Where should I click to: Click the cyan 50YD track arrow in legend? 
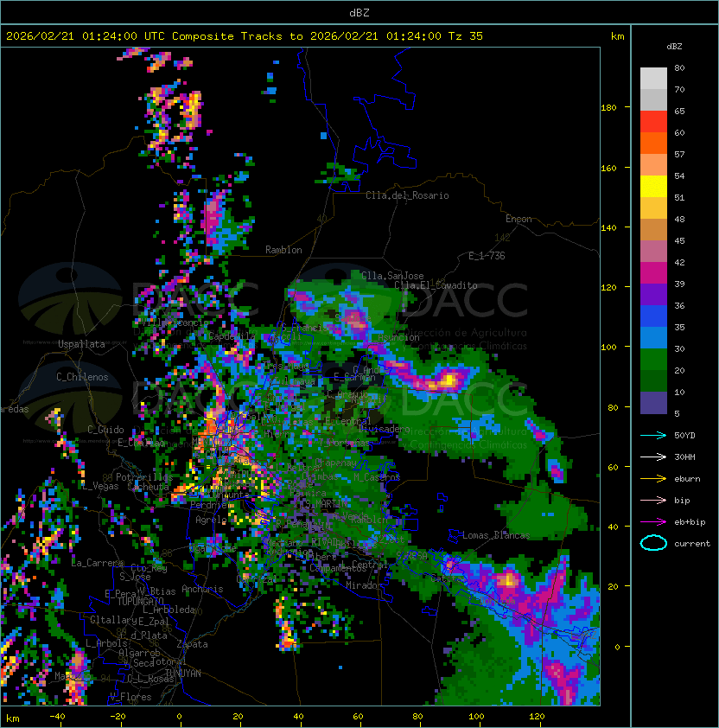pos(653,435)
